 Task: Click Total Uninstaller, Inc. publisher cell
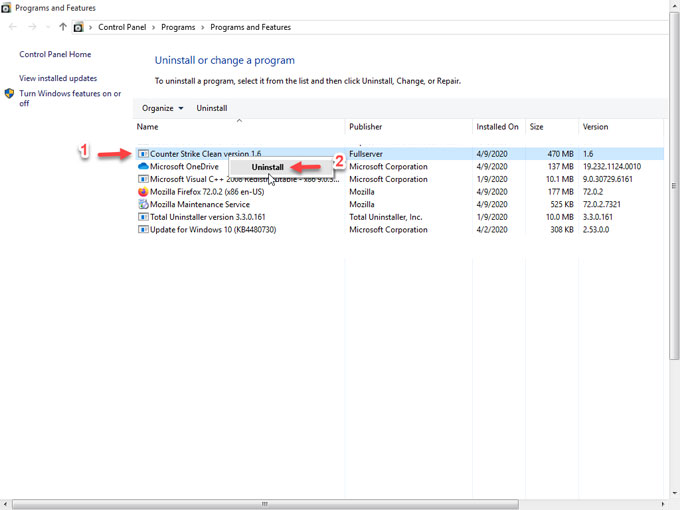click(386, 216)
